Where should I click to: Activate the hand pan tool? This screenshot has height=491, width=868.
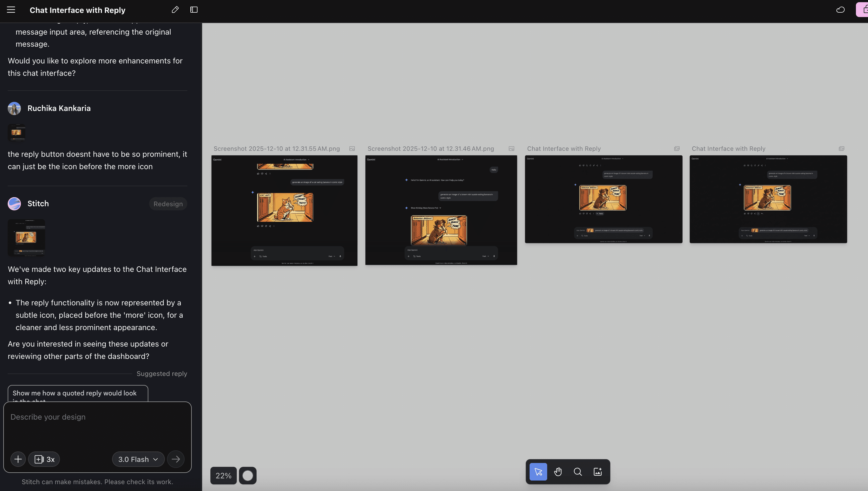coord(558,472)
